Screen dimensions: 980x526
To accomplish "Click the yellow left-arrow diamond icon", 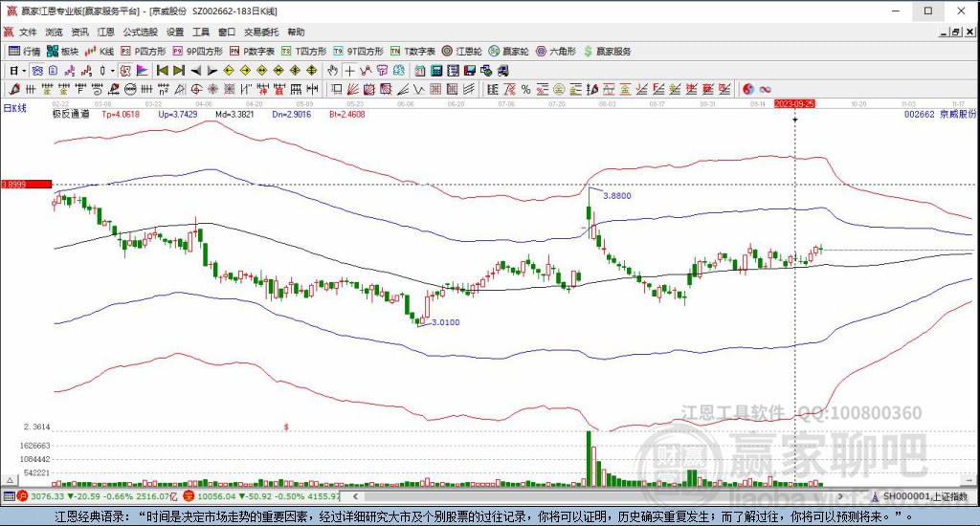I will click(x=229, y=71).
